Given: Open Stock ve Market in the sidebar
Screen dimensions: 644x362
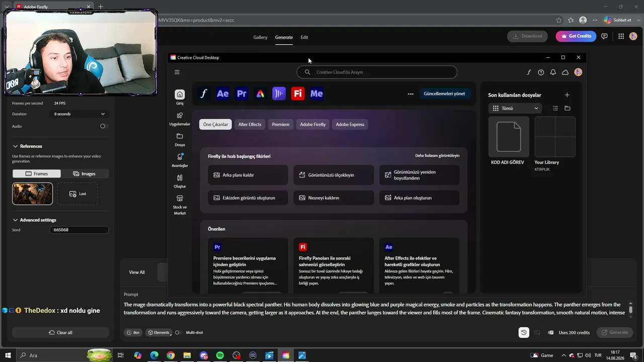Looking at the screenshot, I should (180, 205).
